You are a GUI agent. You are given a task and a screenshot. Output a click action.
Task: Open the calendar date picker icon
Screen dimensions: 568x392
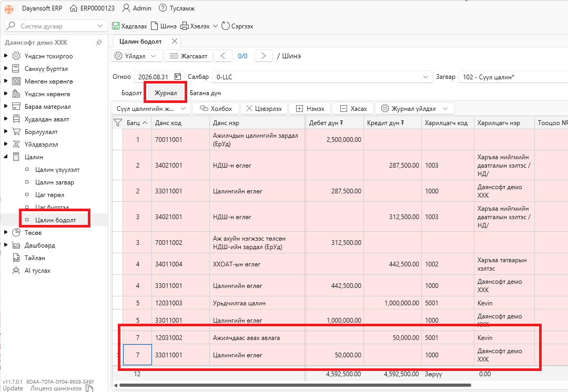pyautogui.click(x=178, y=77)
